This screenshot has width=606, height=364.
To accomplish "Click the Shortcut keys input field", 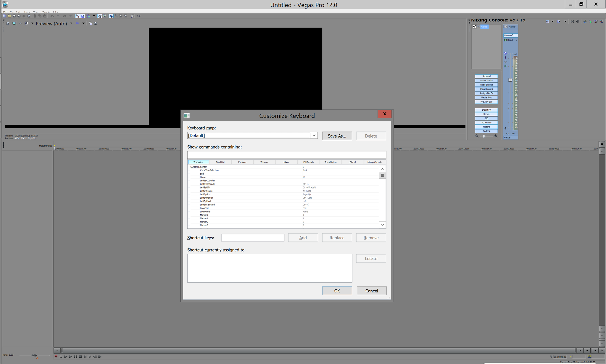I will 253,237.
